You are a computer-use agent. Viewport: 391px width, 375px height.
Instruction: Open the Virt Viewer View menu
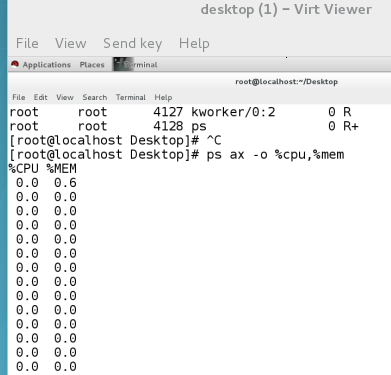[70, 43]
